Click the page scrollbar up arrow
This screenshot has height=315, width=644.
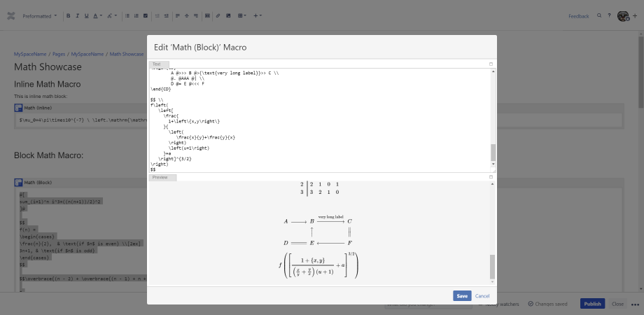click(640, 34)
